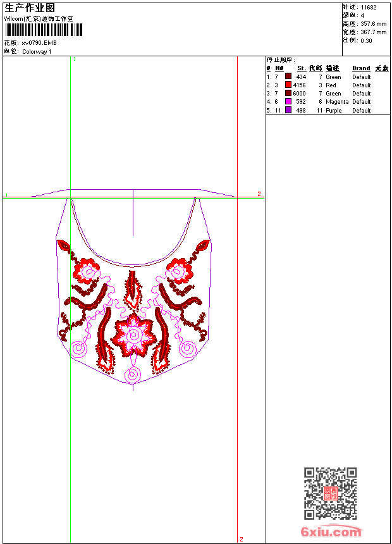
Task: Click the '元素' column header
Action: click(382, 68)
